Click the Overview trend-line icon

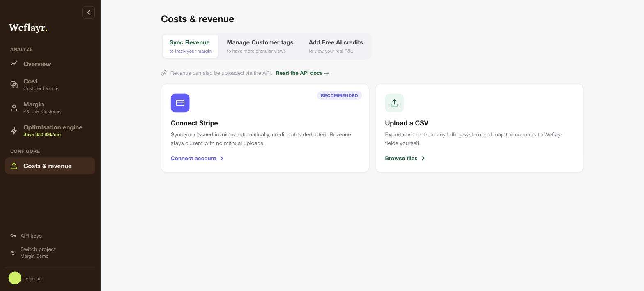point(14,63)
